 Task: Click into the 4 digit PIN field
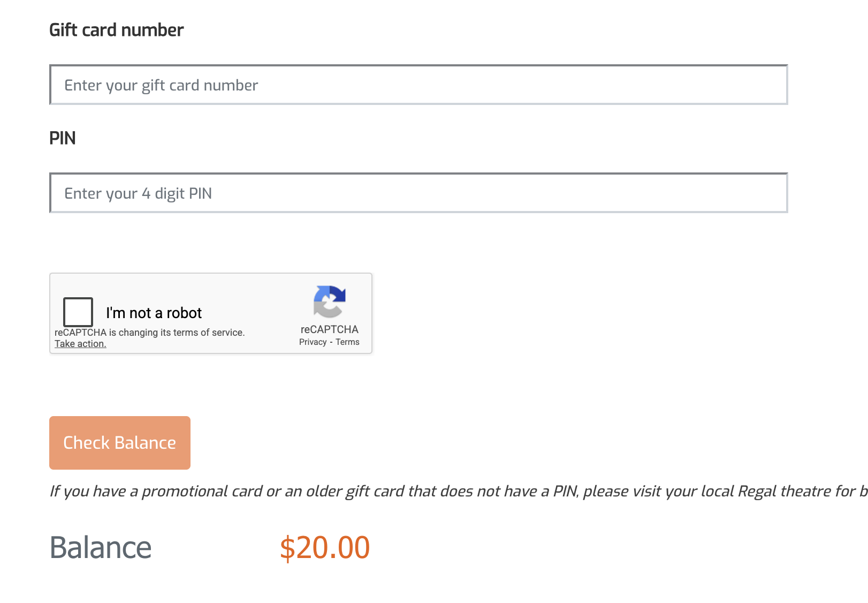[418, 193]
